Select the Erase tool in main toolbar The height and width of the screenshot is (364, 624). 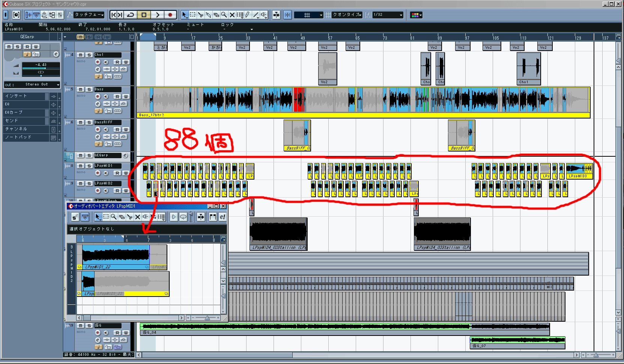[x=216, y=15]
